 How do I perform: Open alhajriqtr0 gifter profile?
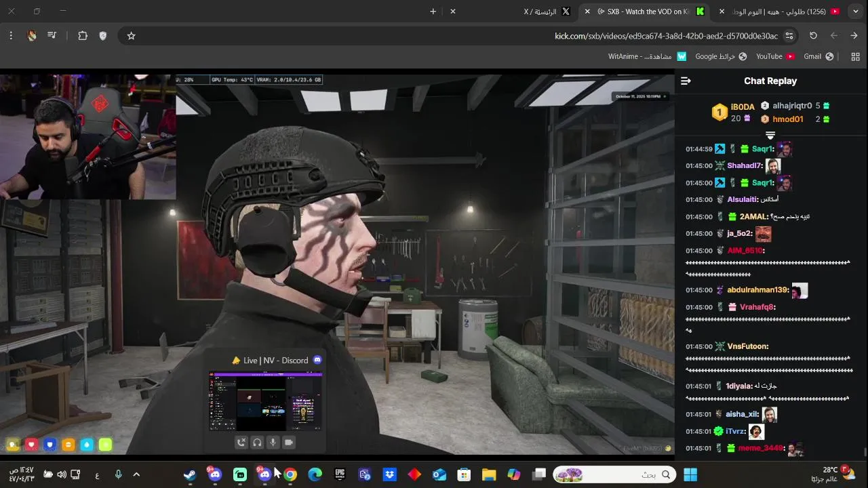coord(792,106)
